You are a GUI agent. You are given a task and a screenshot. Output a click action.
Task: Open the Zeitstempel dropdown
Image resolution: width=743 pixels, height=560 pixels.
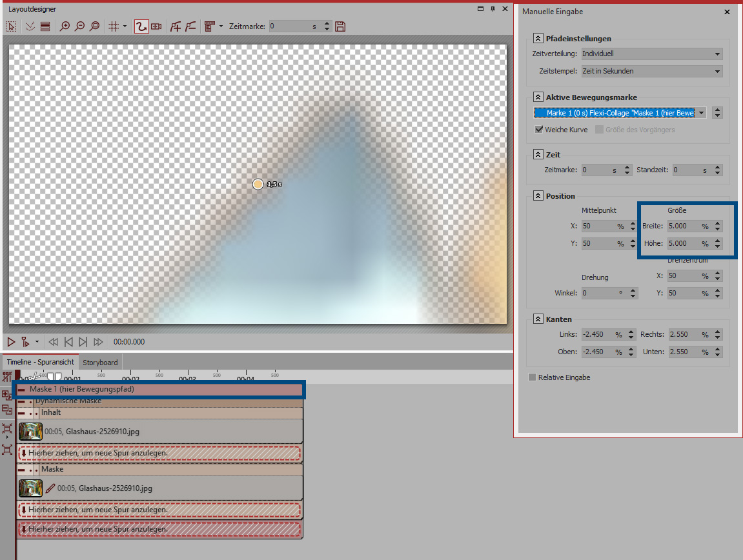pyautogui.click(x=651, y=71)
